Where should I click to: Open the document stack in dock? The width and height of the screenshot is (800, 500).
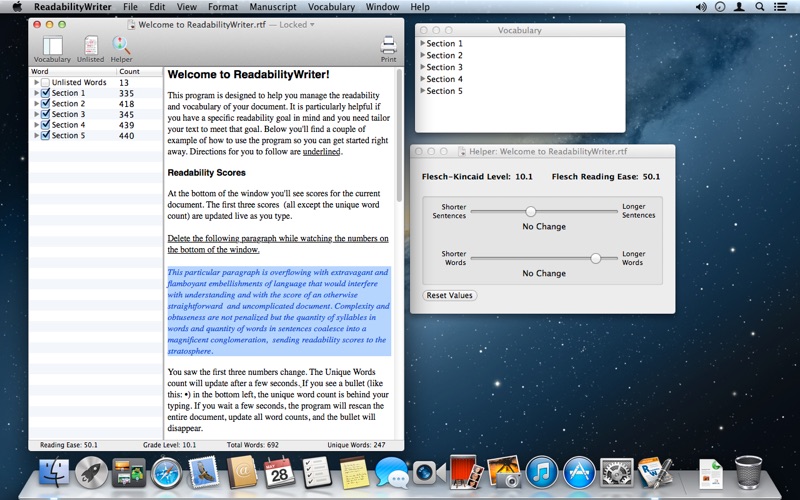(710, 473)
